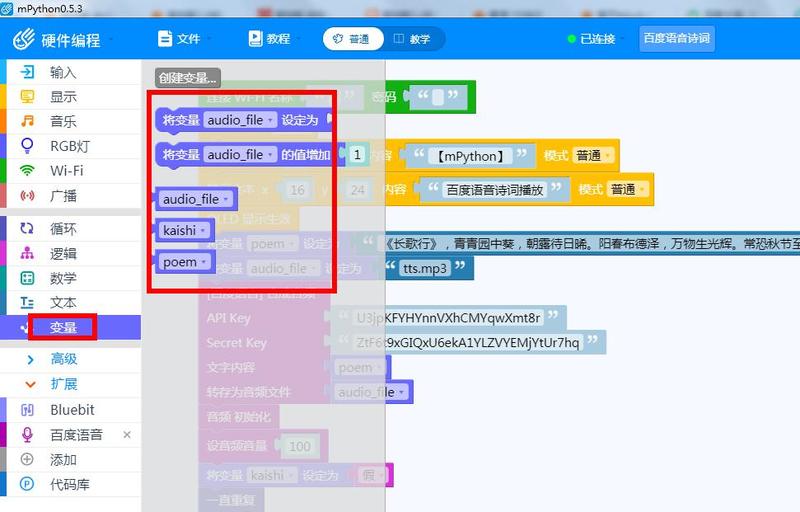Open the music (音乐) category icon
Viewport: 800px width, 512px height.
(28, 121)
